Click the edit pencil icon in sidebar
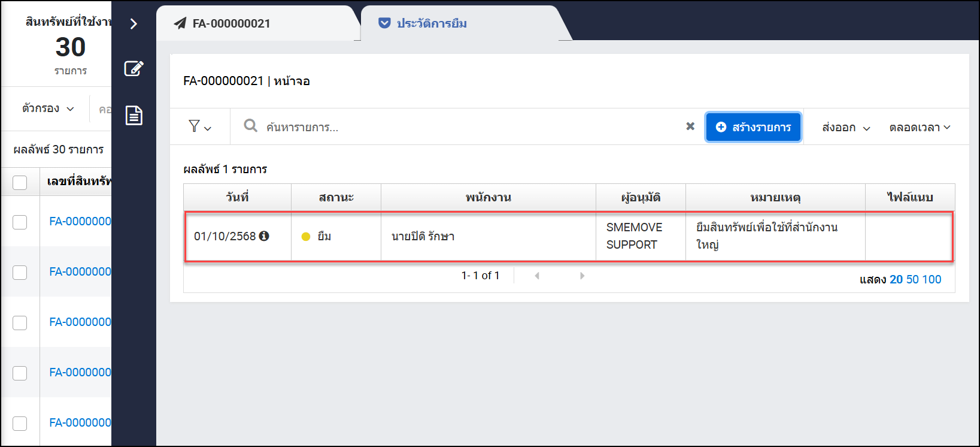Screen dimensions: 980x447 pos(134,68)
